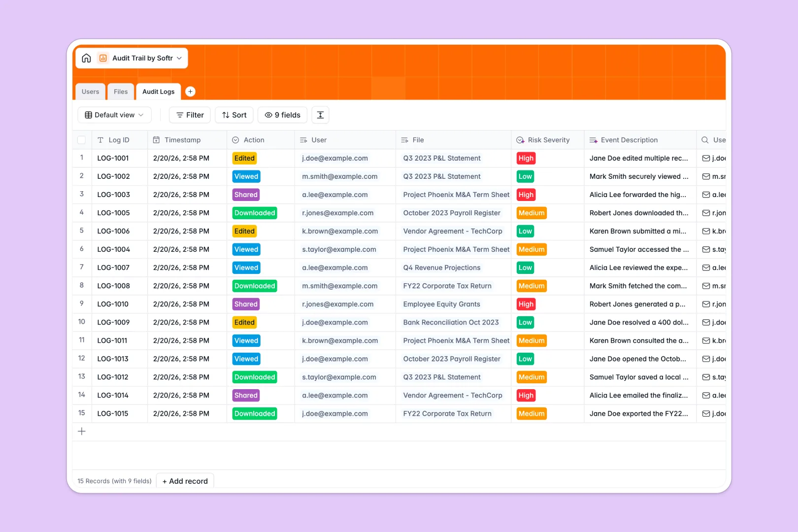Click the text-type icon in the Log ID header
This screenshot has width=798, height=532.
click(x=100, y=140)
